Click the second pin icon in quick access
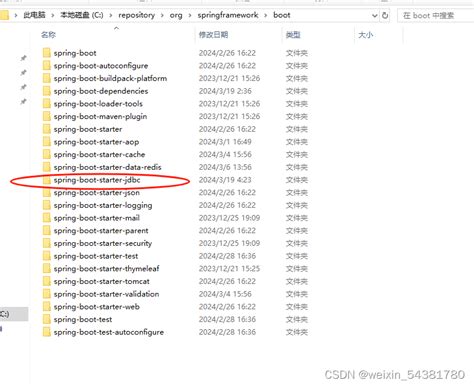Image resolution: width=474 pixels, height=386 pixels. [x=23, y=72]
